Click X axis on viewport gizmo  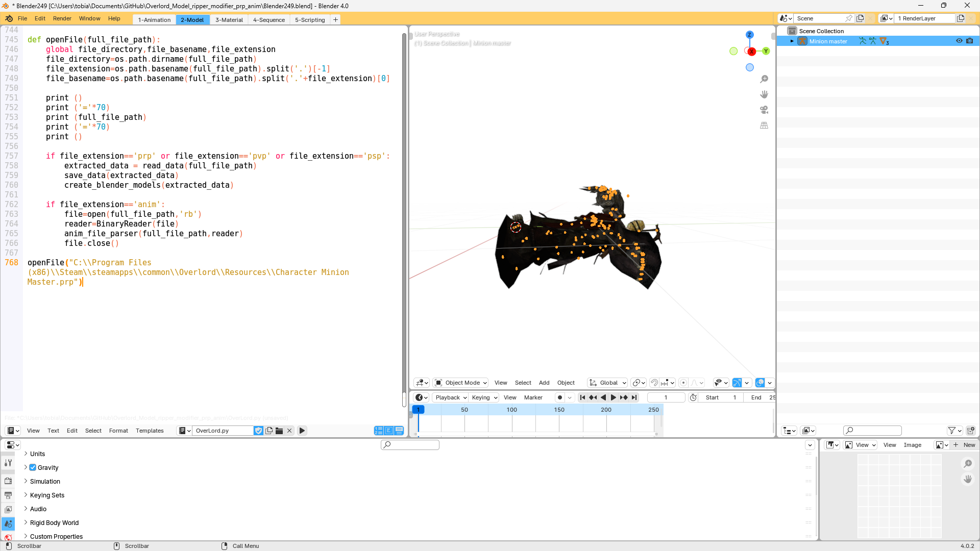pos(751,52)
